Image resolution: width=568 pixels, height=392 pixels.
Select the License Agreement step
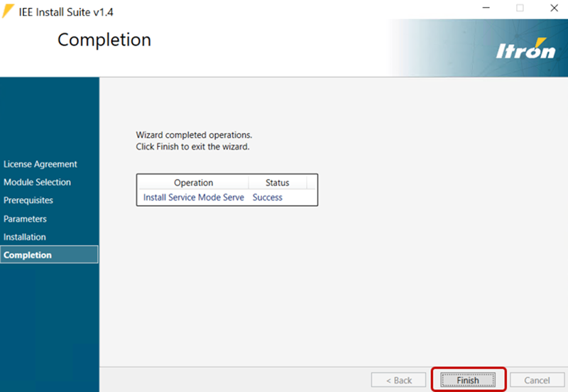click(x=40, y=164)
